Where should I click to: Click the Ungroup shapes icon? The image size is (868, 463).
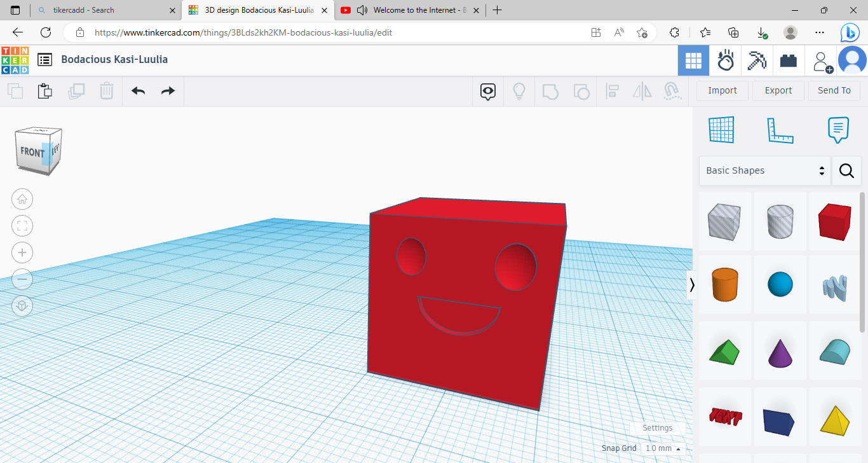point(581,92)
